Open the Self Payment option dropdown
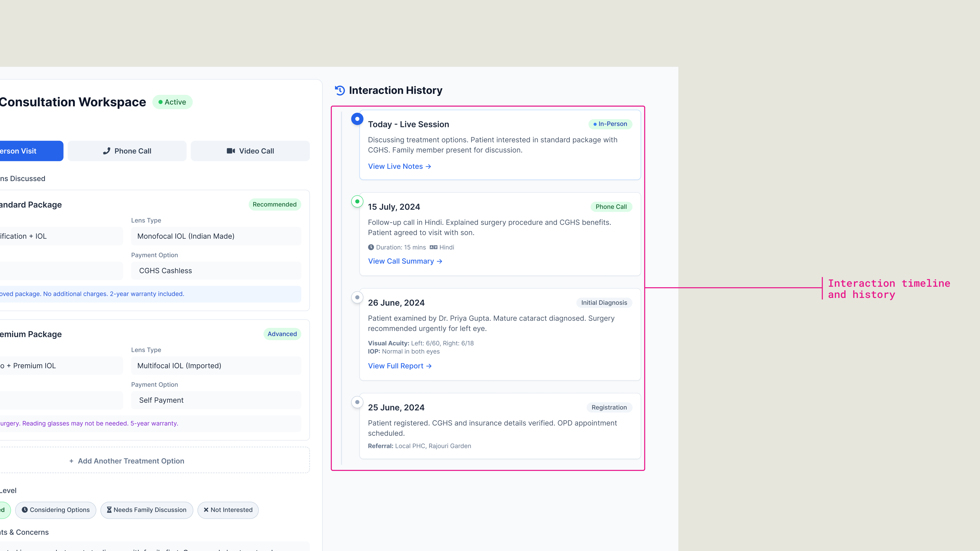This screenshot has height=551, width=980. [216, 400]
